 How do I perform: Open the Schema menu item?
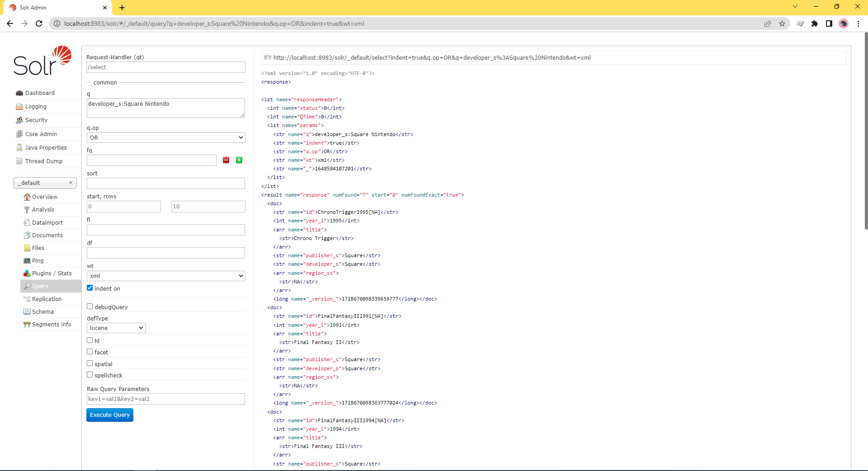pyautogui.click(x=51, y=312)
